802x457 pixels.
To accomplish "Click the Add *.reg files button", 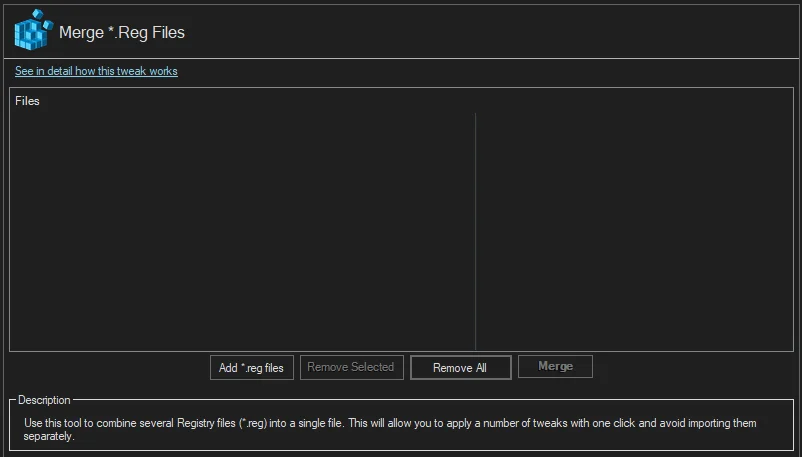I will [252, 367].
